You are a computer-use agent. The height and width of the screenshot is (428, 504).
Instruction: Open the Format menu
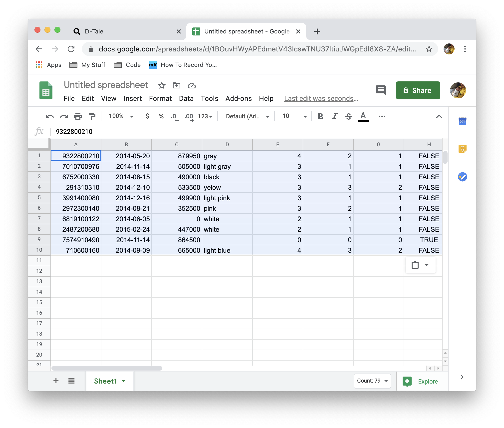point(160,98)
